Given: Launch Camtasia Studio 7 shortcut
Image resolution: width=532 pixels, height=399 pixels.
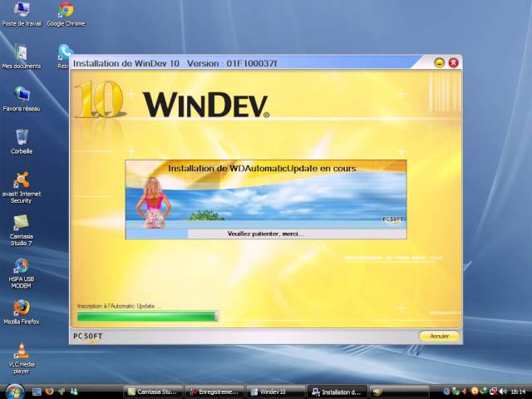Looking at the screenshot, I should point(22,230).
